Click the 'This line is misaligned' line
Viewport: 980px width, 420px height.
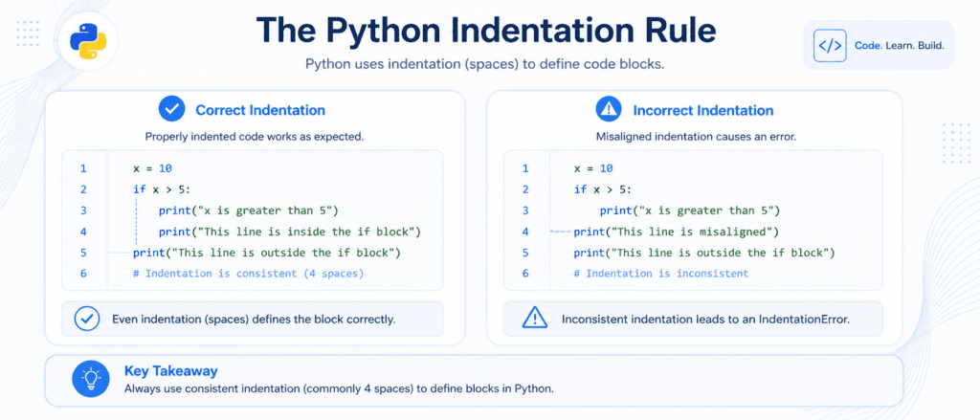676,232
